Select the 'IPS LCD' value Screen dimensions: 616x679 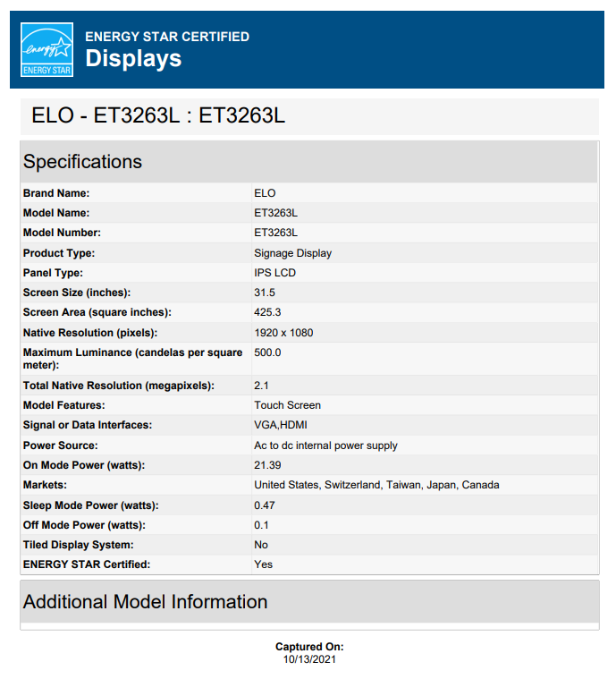click(274, 273)
